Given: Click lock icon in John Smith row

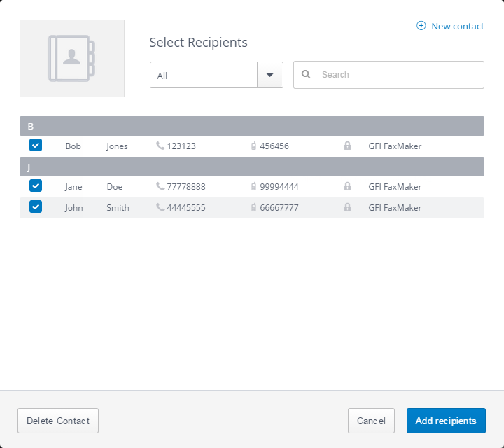Looking at the screenshot, I should coord(347,207).
